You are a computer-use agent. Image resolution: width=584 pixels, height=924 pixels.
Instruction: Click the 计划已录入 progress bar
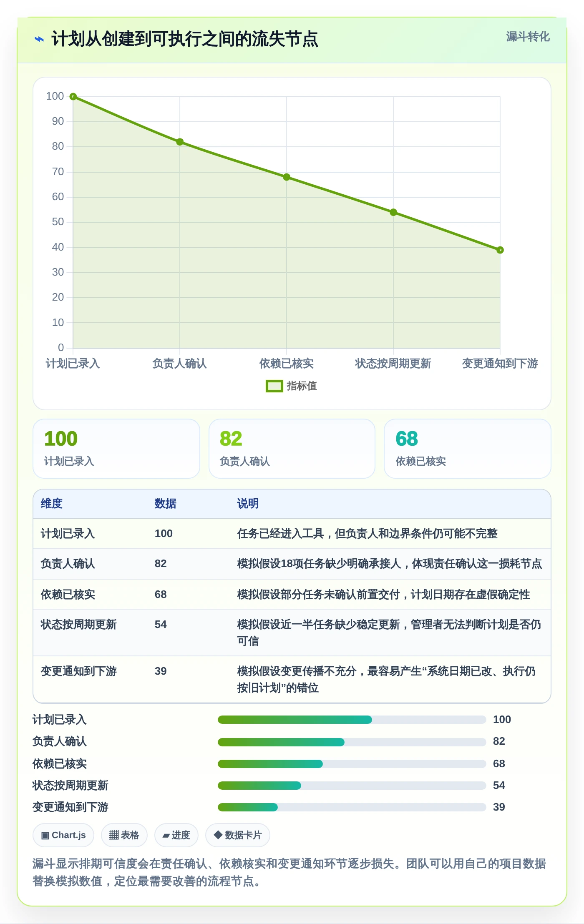coord(352,720)
